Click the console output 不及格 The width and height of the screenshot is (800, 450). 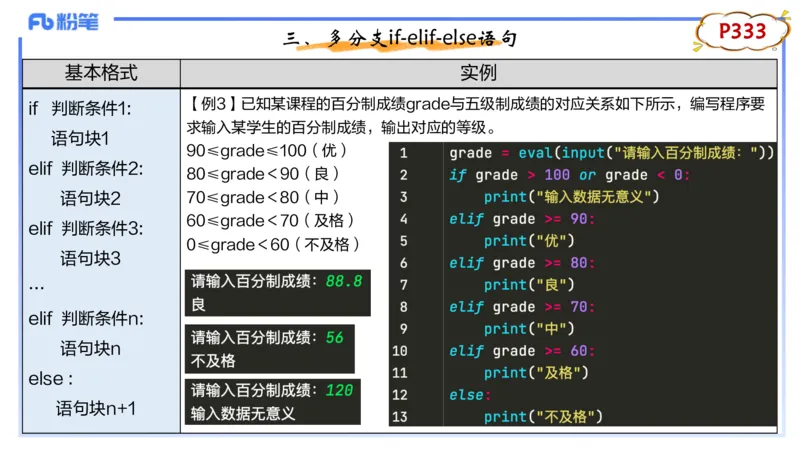213,361
